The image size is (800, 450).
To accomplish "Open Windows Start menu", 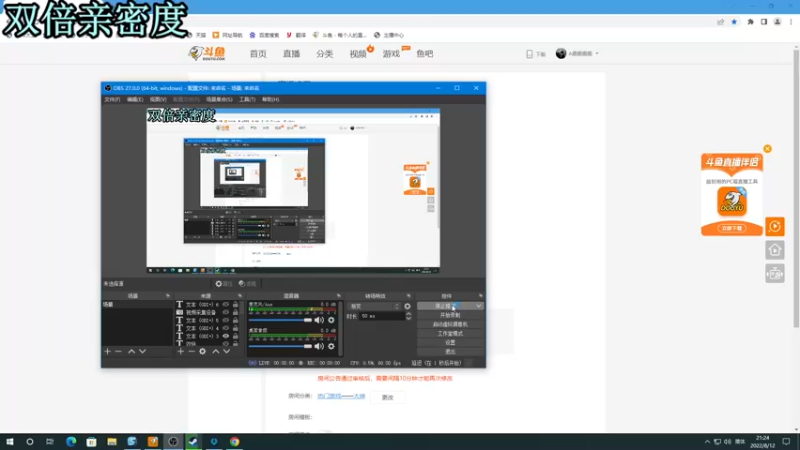I will [10, 442].
